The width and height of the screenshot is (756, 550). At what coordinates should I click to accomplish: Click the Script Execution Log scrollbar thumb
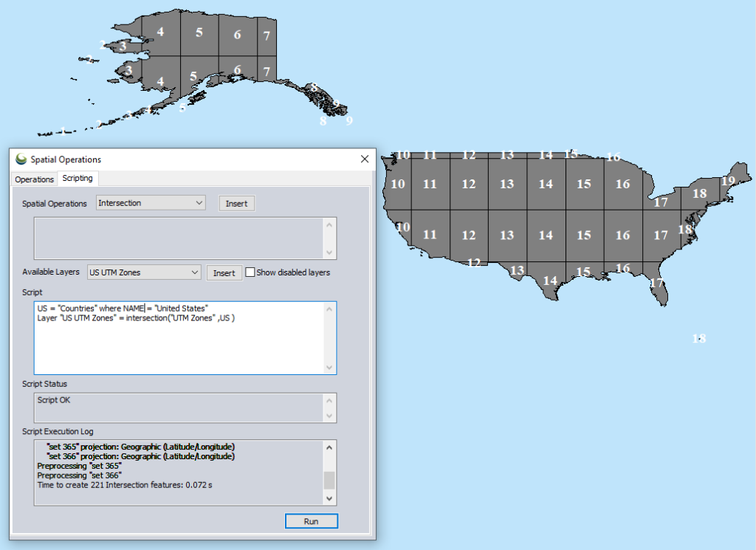(x=329, y=480)
